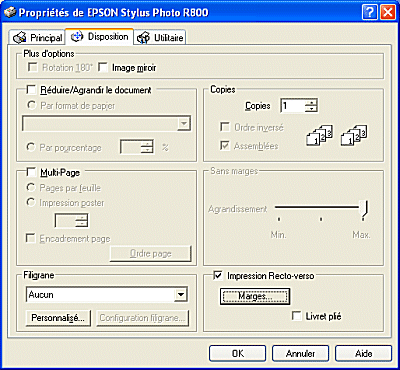Click the percentage spinner arrows

pos(147,147)
